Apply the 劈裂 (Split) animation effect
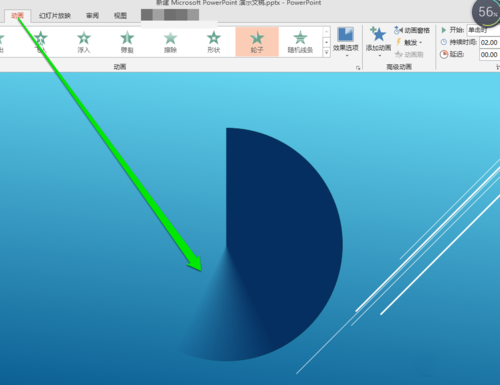Image resolution: width=500 pixels, height=385 pixels. click(x=127, y=42)
